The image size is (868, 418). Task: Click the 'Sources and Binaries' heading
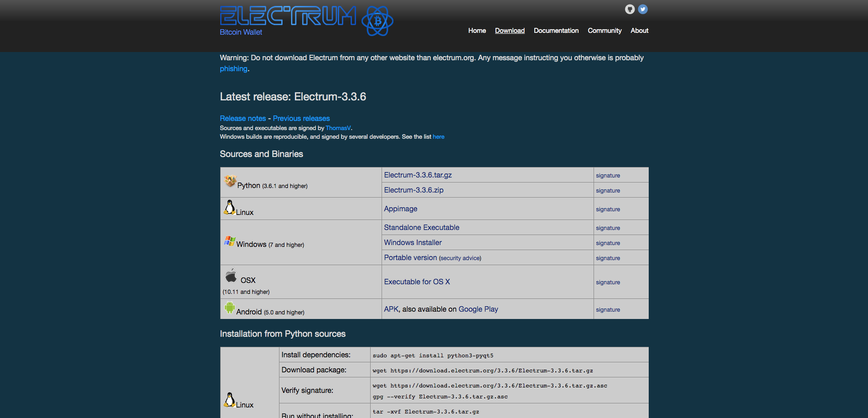pyautogui.click(x=261, y=154)
